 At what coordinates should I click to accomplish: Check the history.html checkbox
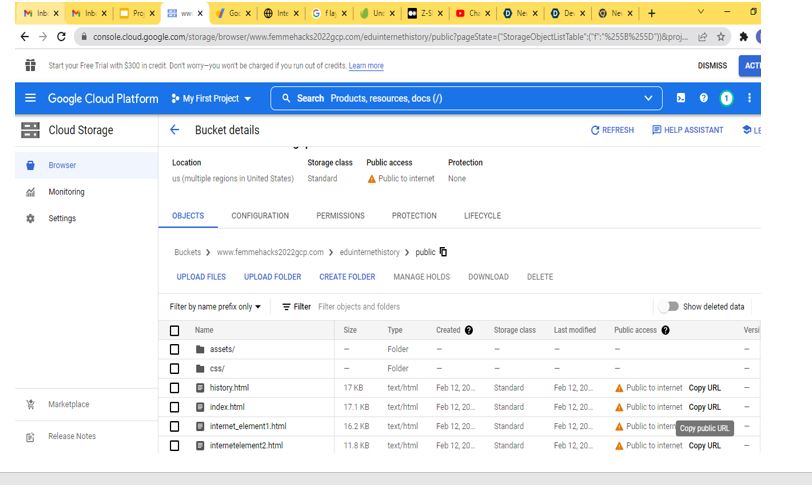(x=175, y=388)
